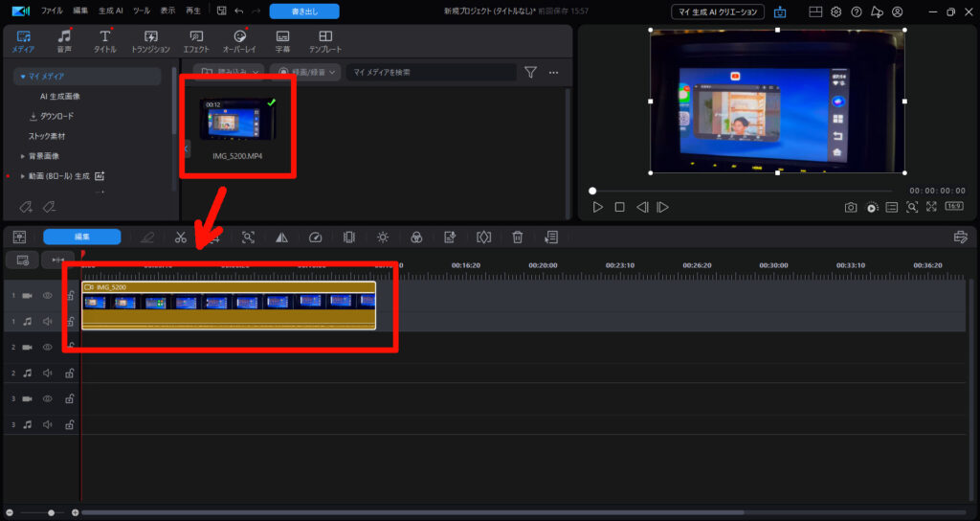This screenshot has height=521, width=980.
Task: Open the color adjustment tool in timeline toolbar
Action: click(x=416, y=237)
